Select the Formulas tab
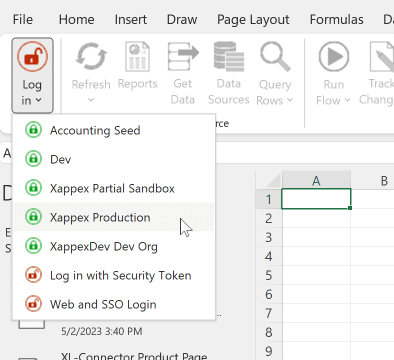394x360 pixels. point(336,19)
